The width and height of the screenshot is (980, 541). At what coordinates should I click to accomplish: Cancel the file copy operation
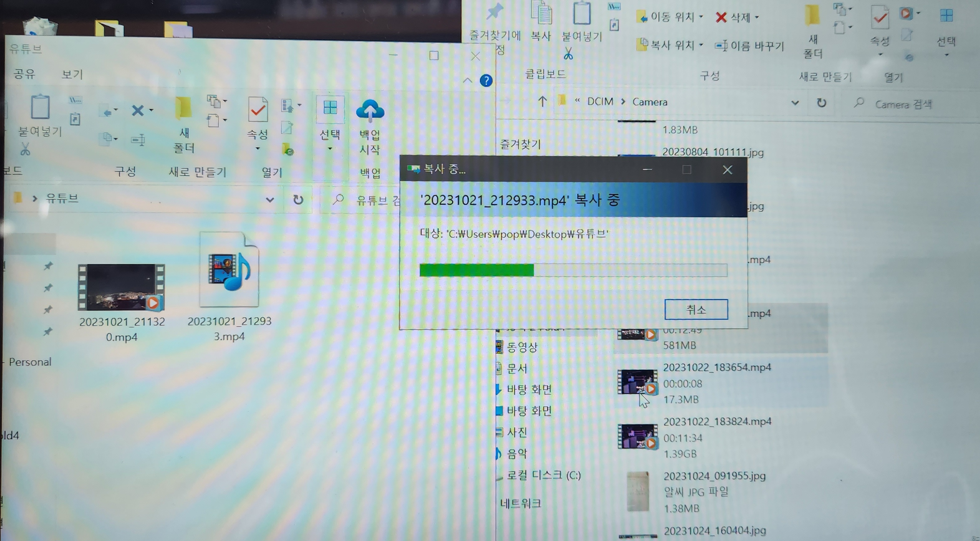point(696,309)
